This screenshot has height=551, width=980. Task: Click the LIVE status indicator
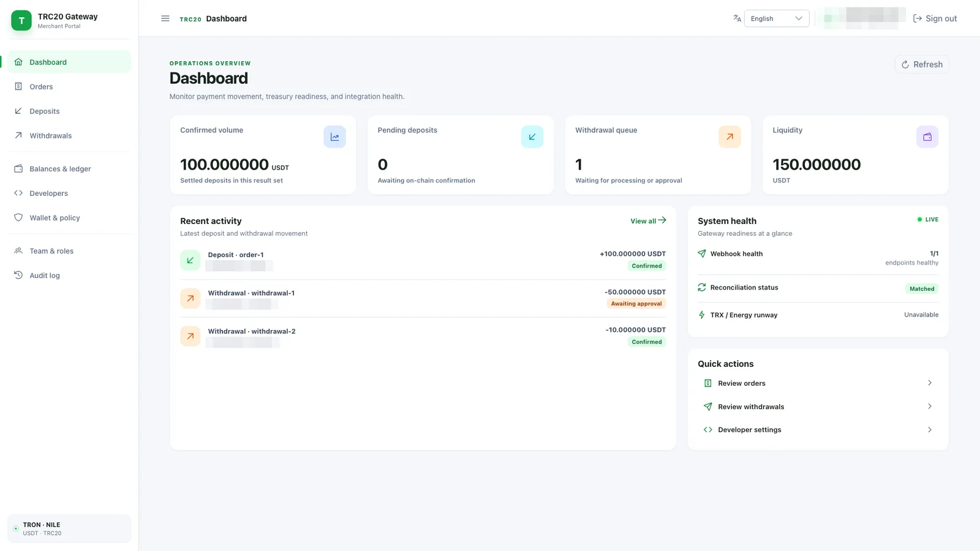coord(927,219)
